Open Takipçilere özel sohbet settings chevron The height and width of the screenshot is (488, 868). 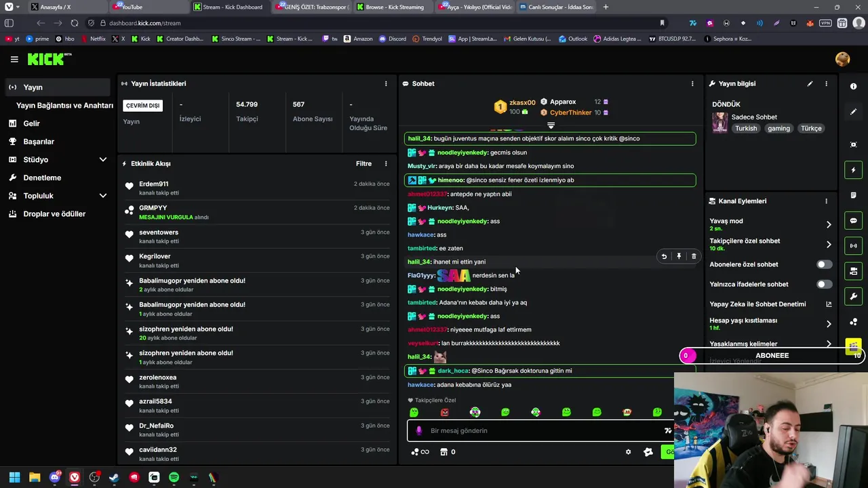[828, 244]
